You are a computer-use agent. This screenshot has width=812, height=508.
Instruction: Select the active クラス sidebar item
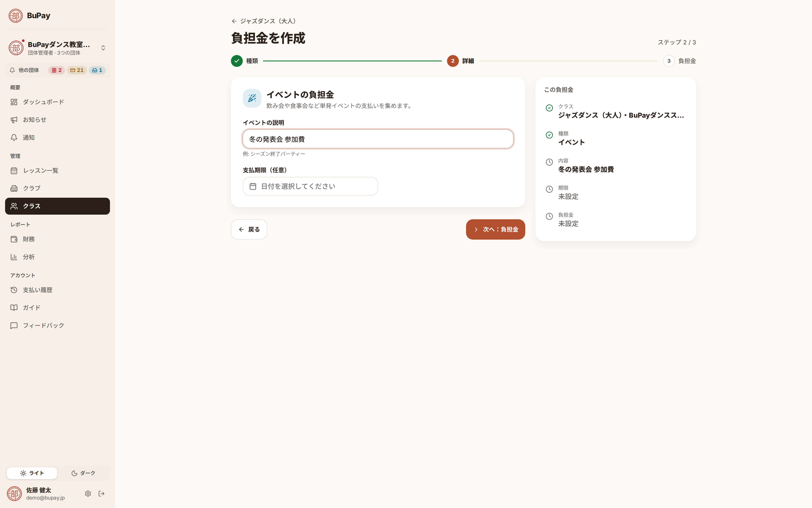(57, 206)
